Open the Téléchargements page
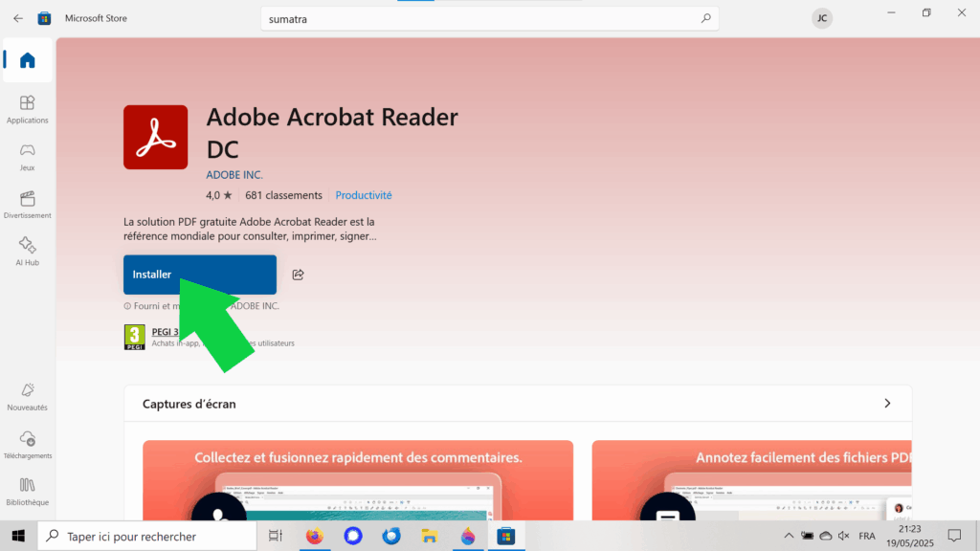This screenshot has width=980, height=551. [x=27, y=444]
